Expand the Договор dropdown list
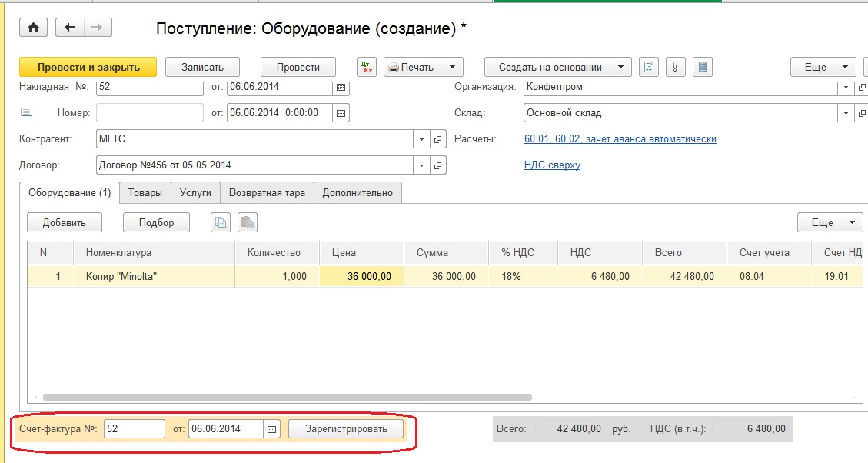 (x=422, y=165)
